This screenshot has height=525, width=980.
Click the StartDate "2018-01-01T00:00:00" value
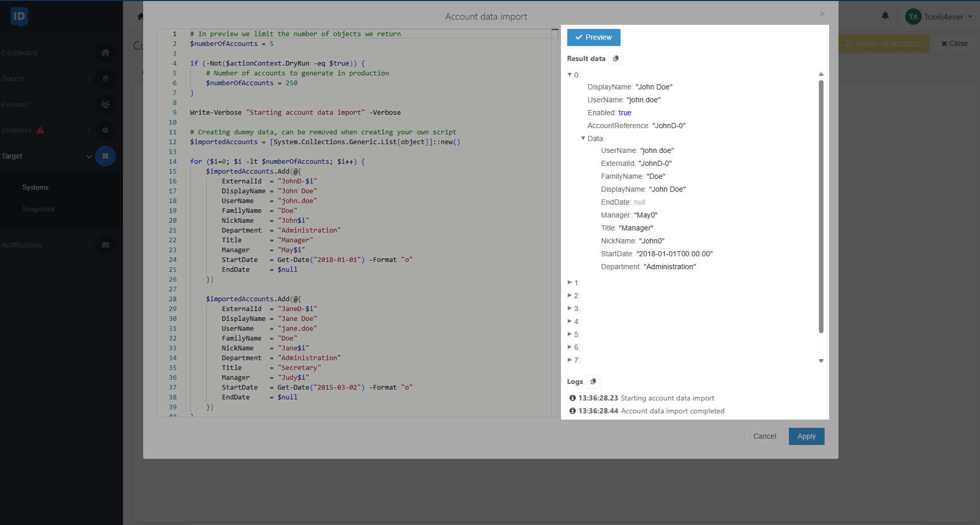[674, 254]
